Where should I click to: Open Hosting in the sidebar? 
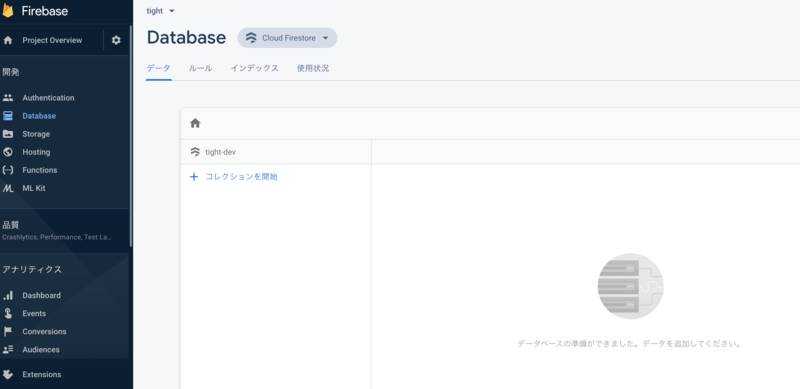tap(36, 152)
